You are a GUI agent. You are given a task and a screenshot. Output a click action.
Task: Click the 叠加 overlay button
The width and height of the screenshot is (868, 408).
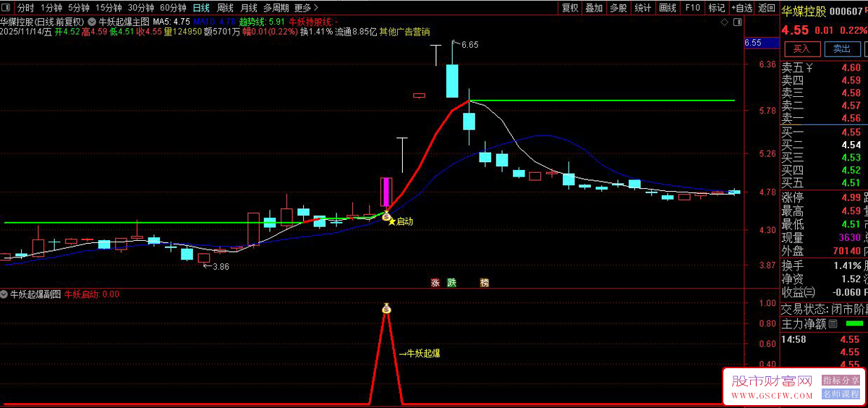(594, 8)
